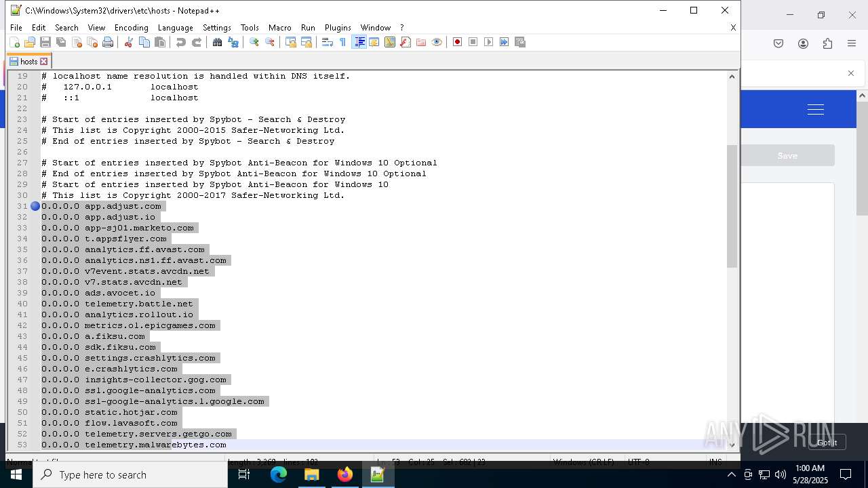Screen dimensions: 868x488
Task: Open the Encoding menu
Action: pyautogui.click(x=131, y=28)
